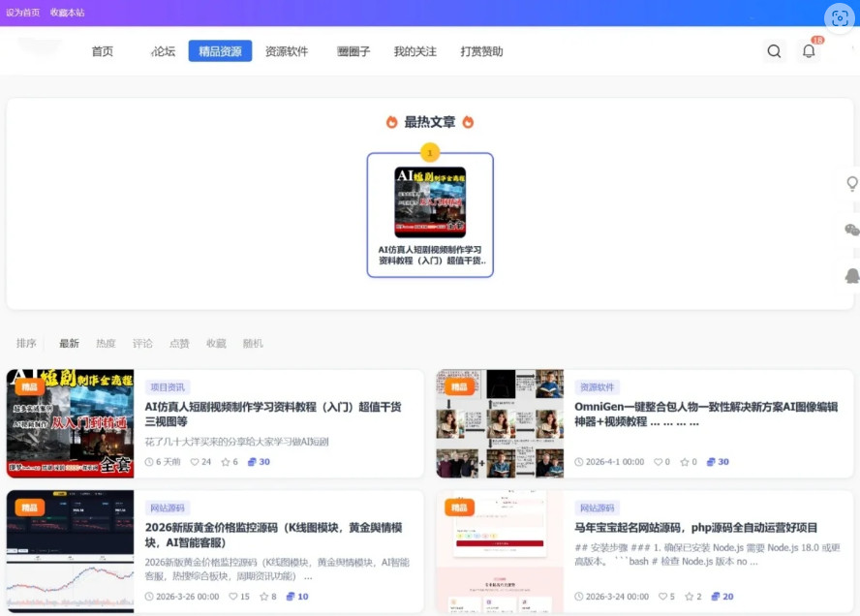860x616 pixels.
Task: Sort posts by 随机
Action: [253, 344]
